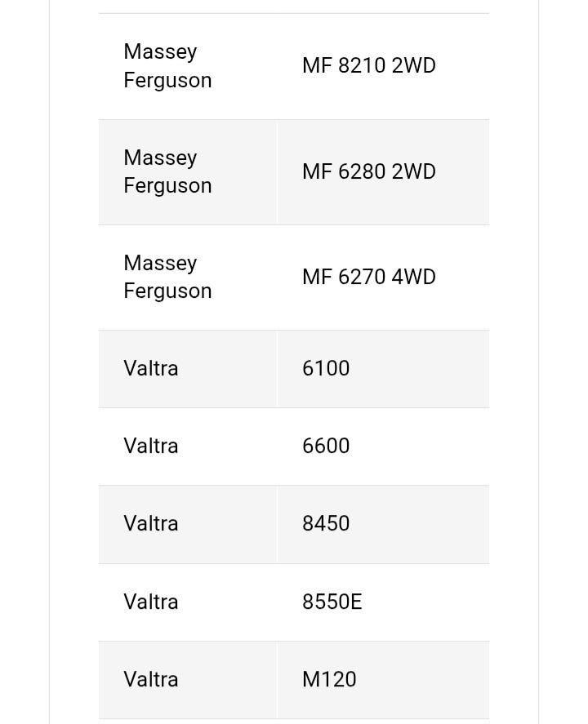Image resolution: width=588 pixels, height=724 pixels.
Task: Select the MF 6270 4WD model cell
Action: 369,277
